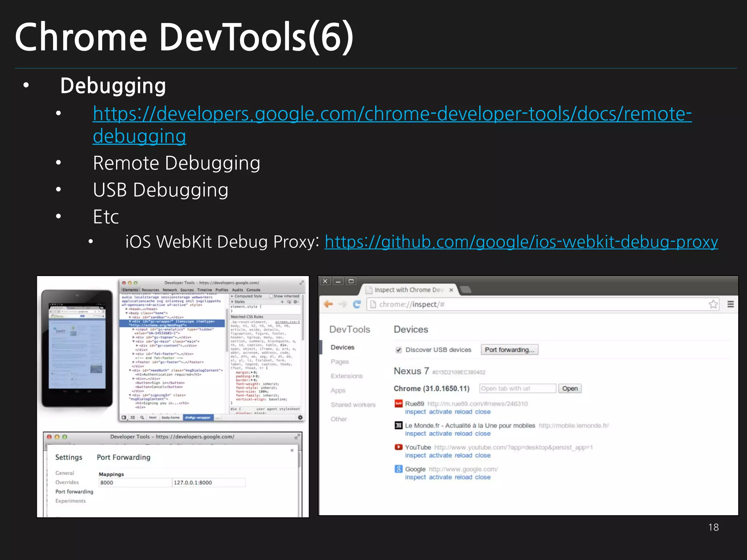The width and height of the screenshot is (747, 560).
Task: Select body.home breadcrumb in DevTools
Action: pos(171,417)
